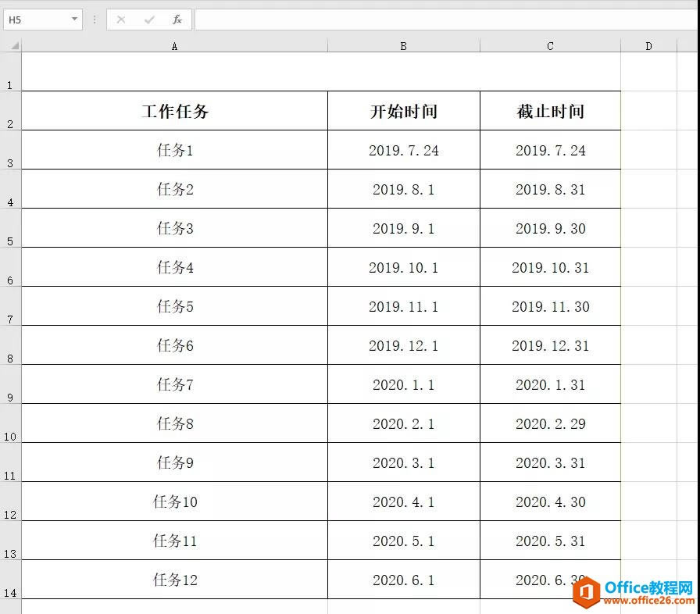The width and height of the screenshot is (700, 614).
Task: Click start date cell 2019.10.1
Action: [404, 267]
